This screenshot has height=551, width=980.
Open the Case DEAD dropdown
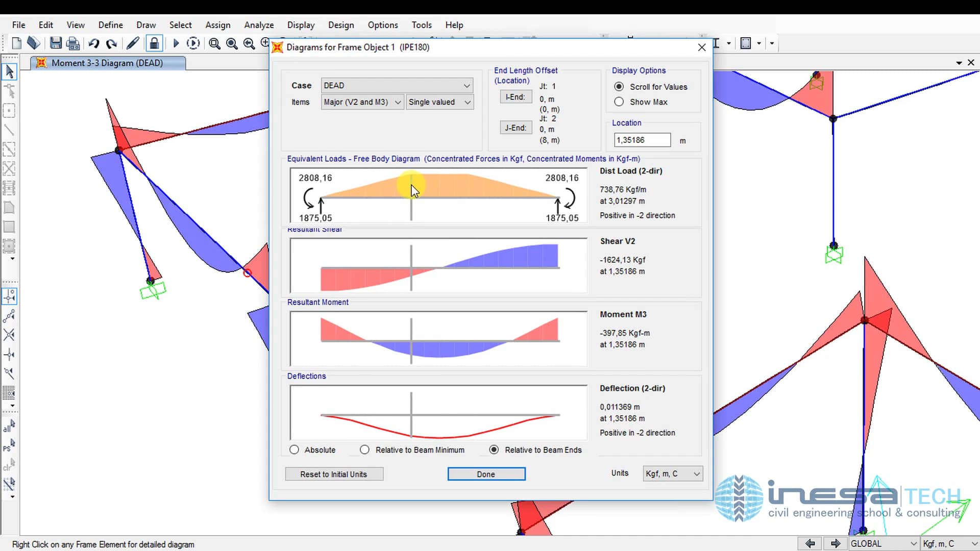pos(397,86)
